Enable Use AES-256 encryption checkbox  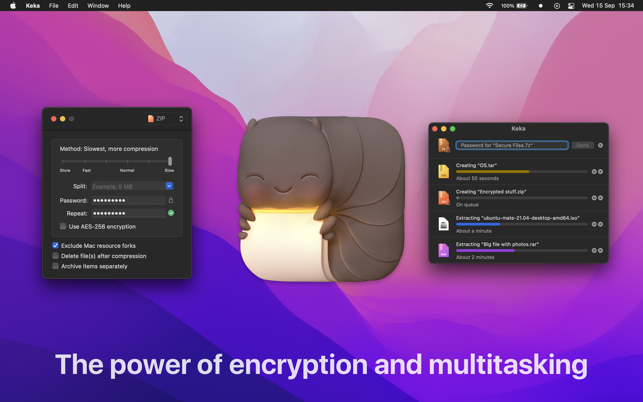[x=63, y=226]
